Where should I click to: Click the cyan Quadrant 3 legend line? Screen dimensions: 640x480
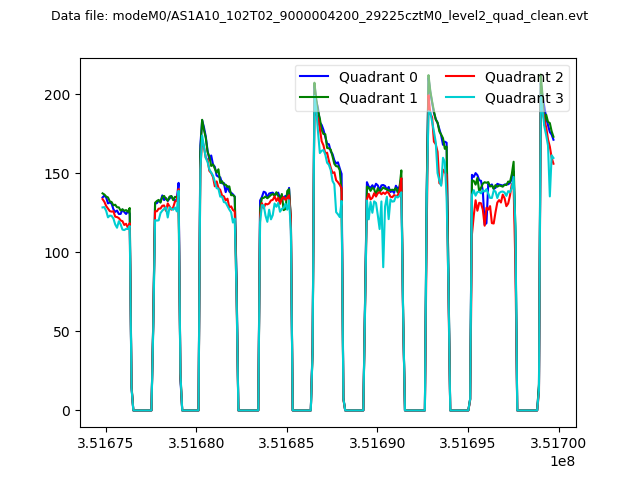461,97
